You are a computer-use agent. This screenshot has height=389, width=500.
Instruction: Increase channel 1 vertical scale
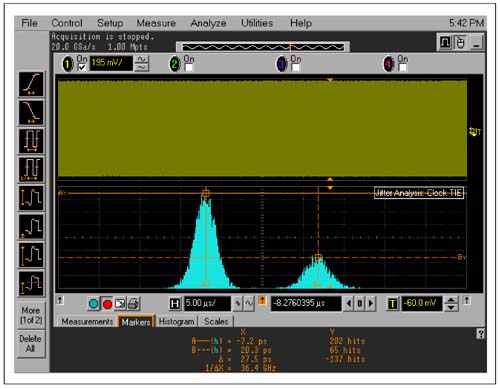[x=142, y=59]
